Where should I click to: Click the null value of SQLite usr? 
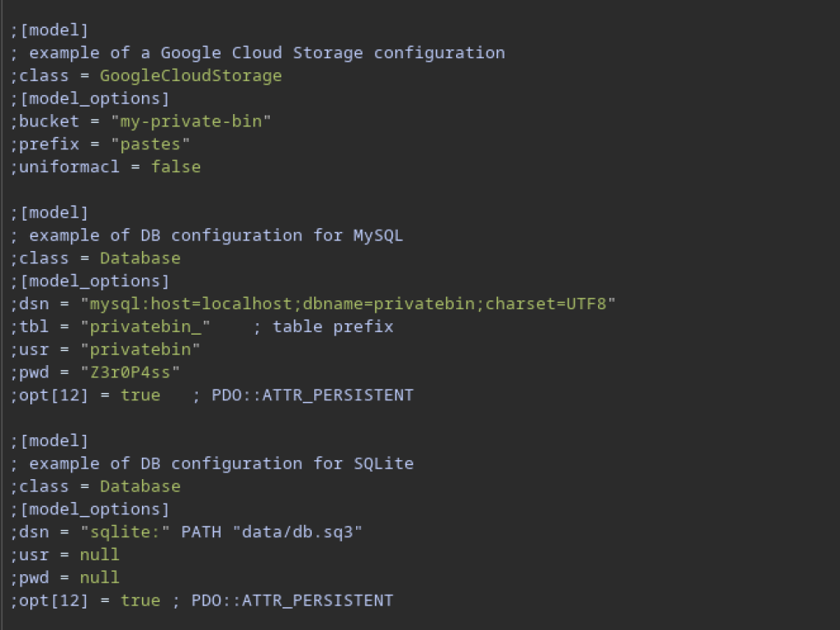point(99,555)
